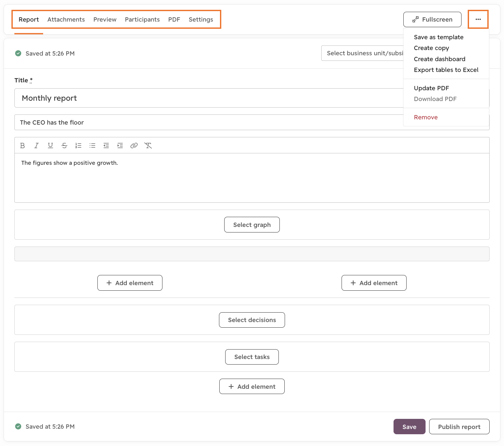Insert a bulleted list
The height and width of the screenshot is (446, 504).
pyautogui.click(x=92, y=146)
